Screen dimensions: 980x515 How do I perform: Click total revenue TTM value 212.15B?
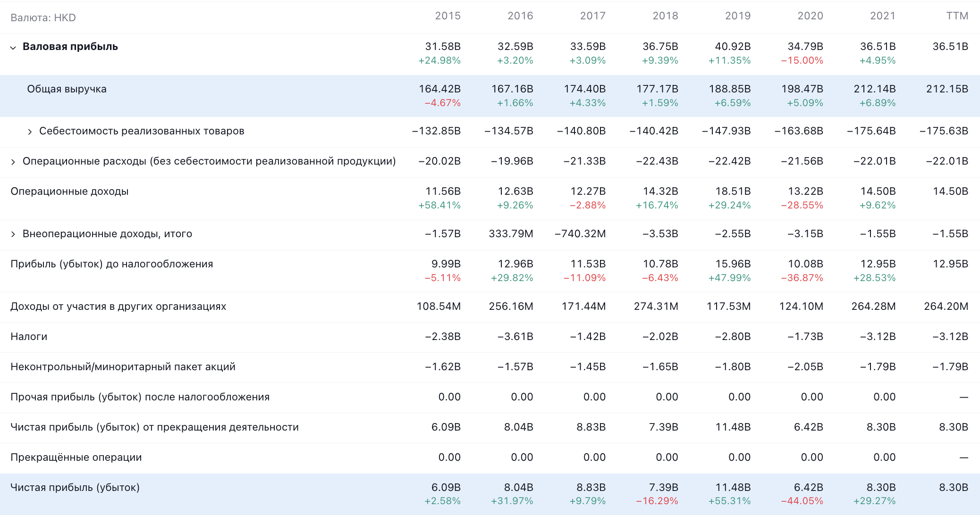pyautogui.click(x=947, y=89)
